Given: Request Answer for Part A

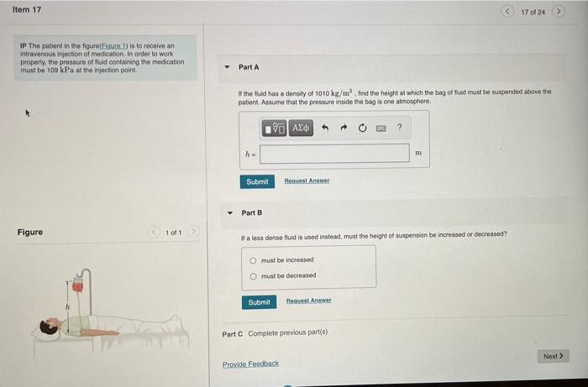Looking at the screenshot, I should tap(307, 180).
